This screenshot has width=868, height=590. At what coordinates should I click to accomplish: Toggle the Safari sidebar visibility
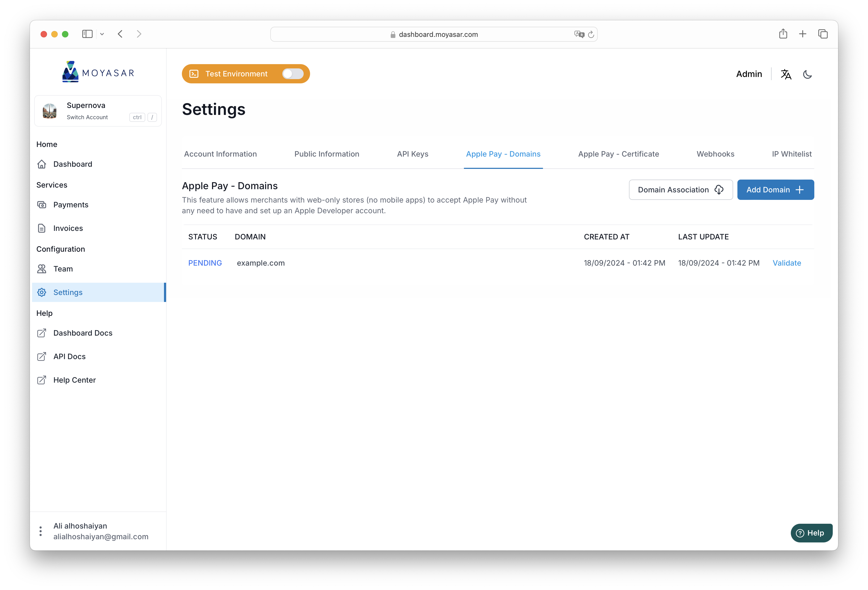pos(87,34)
